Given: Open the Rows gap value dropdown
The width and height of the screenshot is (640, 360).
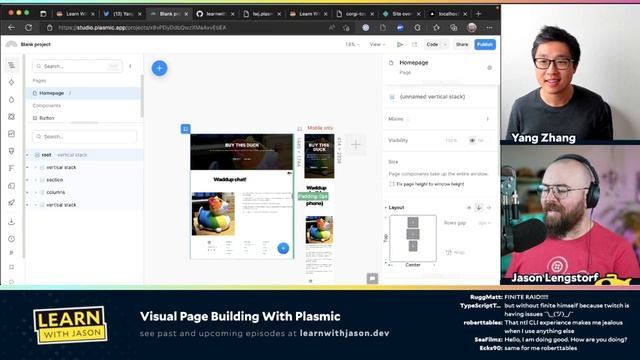Looking at the screenshot, I should 484,223.
